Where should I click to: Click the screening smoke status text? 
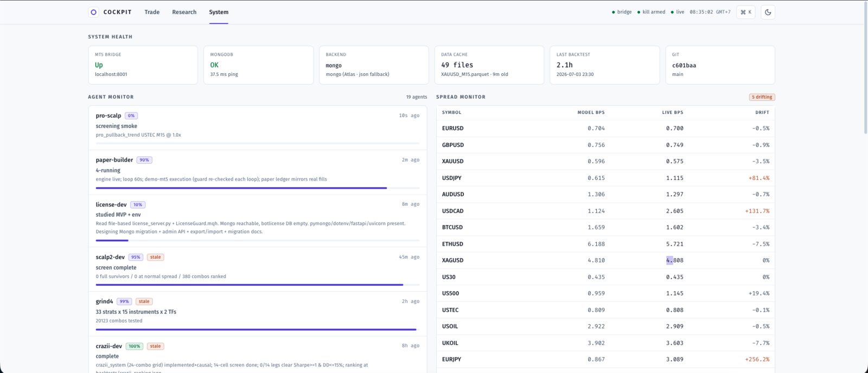[117, 126]
